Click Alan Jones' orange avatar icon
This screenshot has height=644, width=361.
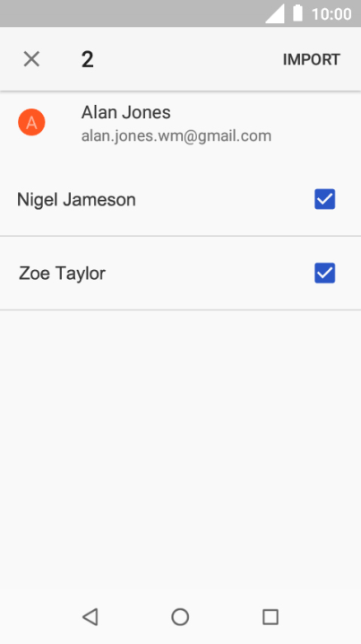pyautogui.click(x=31, y=122)
